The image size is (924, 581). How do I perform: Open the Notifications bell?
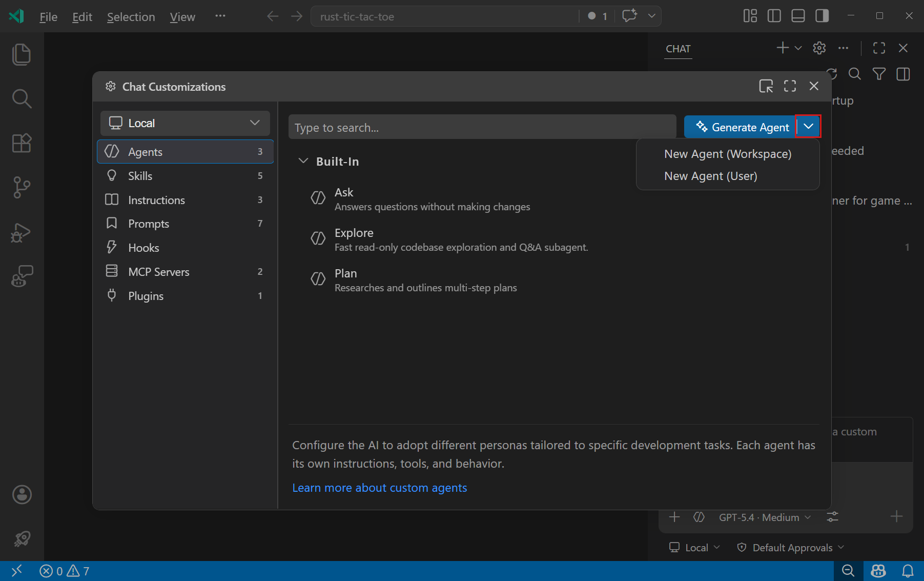(907, 570)
